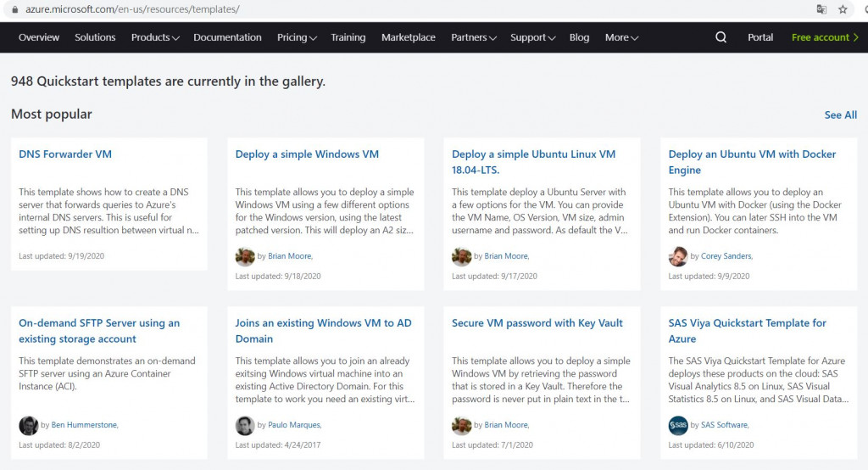
Task: Click the On-demand SFTP description text
Action: point(107,373)
